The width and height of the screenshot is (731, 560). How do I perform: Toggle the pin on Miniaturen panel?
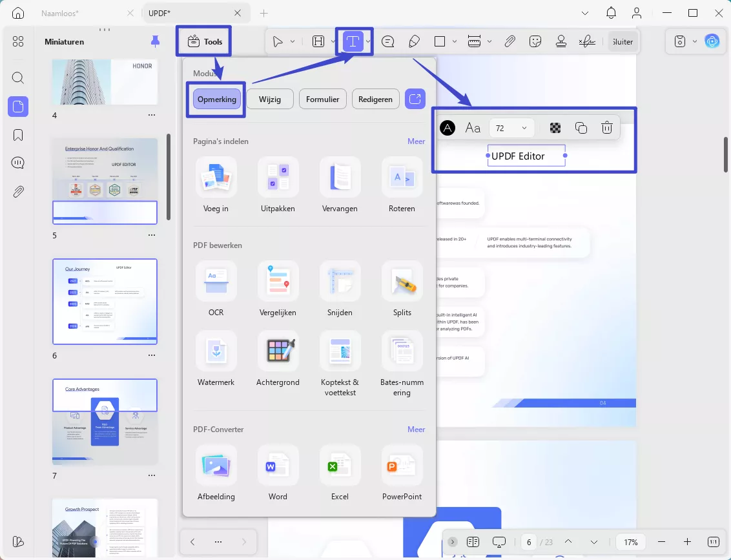coord(155,41)
